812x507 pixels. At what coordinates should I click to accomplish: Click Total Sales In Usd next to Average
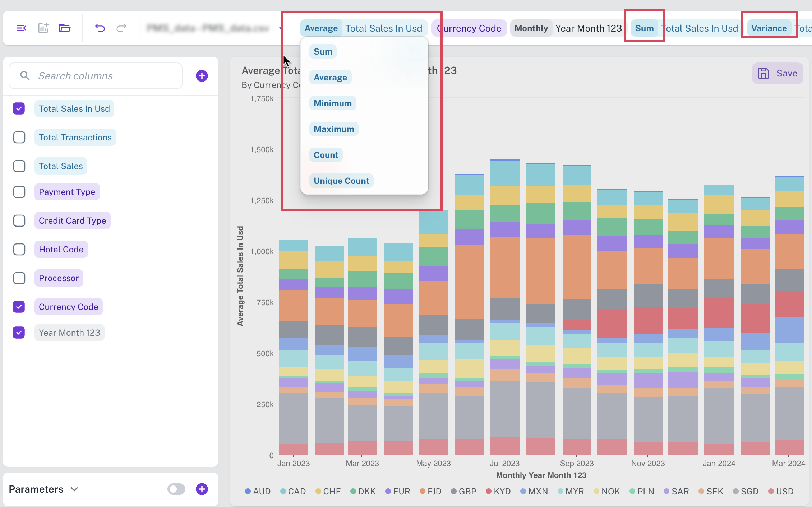coord(384,28)
